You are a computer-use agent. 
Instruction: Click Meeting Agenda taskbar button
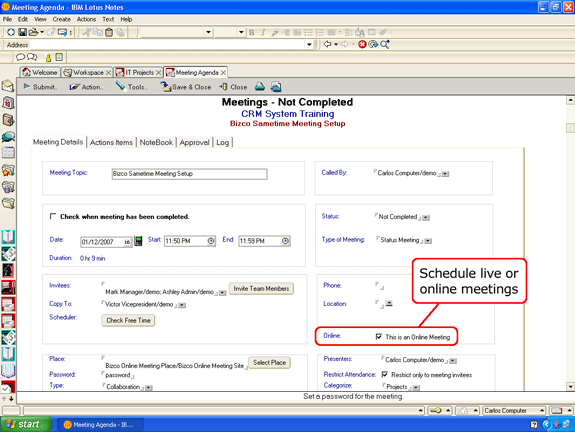[100, 425]
